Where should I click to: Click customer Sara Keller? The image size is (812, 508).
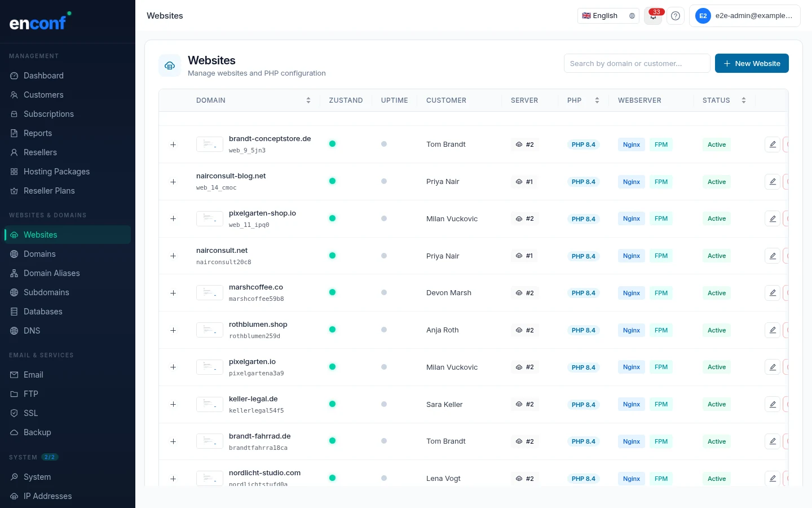click(444, 404)
